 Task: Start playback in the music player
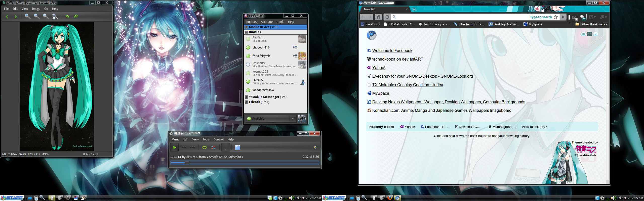click(x=174, y=147)
